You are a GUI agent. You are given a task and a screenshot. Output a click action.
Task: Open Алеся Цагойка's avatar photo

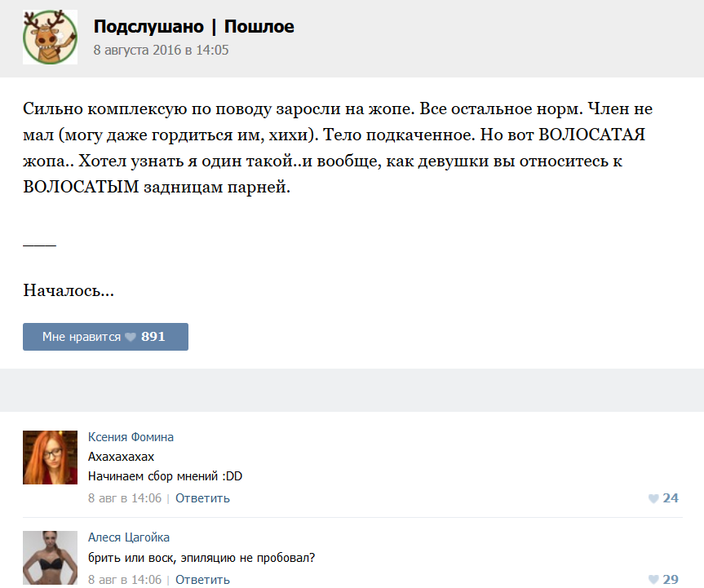click(x=50, y=559)
